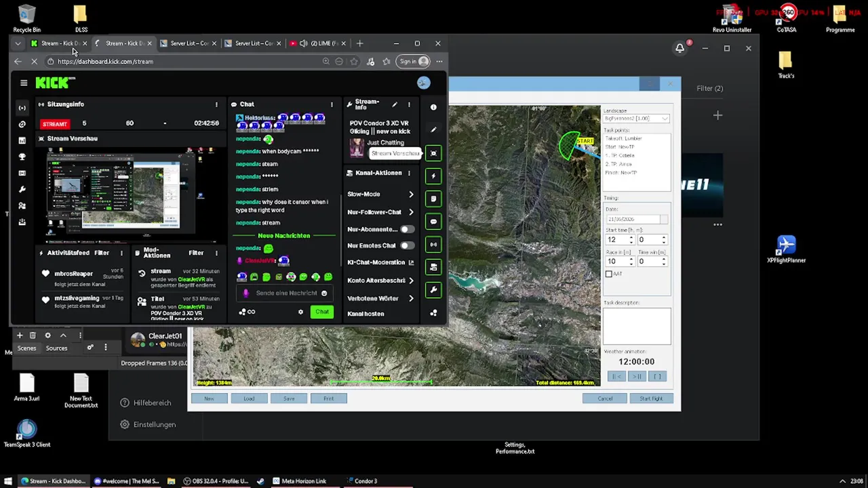Viewport: 868px width, 488px height.
Task: Click lightning bolt icon in right sidebar
Action: (433, 176)
